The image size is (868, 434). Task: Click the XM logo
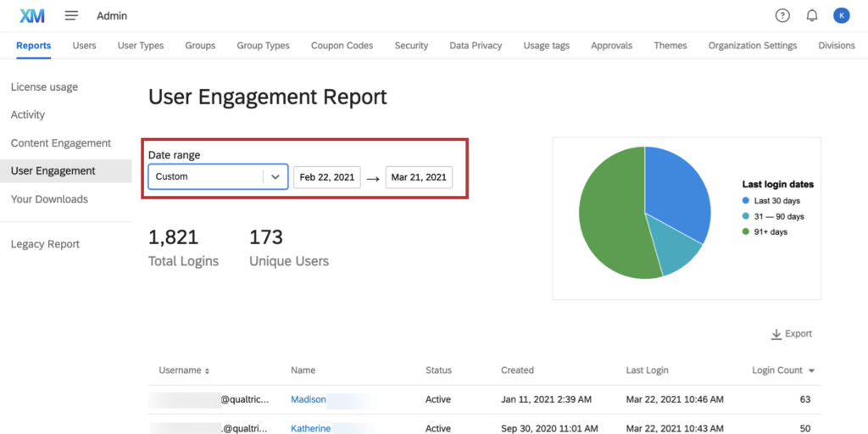[32, 15]
